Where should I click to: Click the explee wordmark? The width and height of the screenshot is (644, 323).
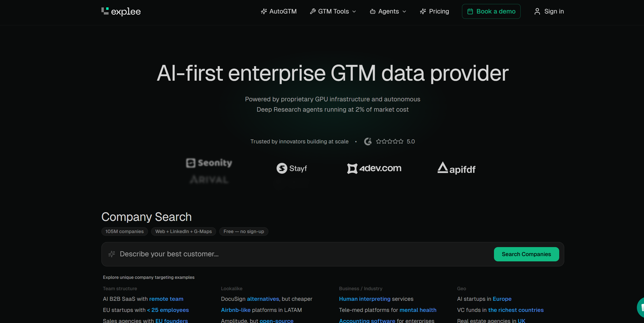[x=126, y=12]
